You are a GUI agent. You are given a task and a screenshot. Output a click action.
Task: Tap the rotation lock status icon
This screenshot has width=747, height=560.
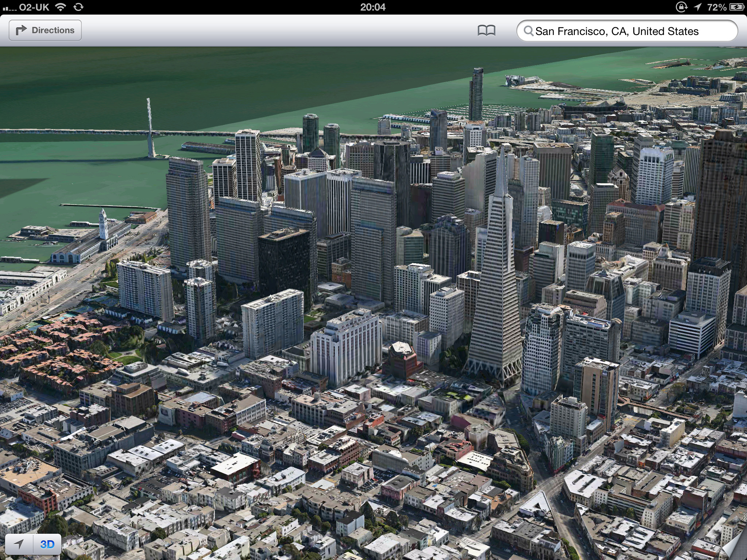[x=681, y=7]
